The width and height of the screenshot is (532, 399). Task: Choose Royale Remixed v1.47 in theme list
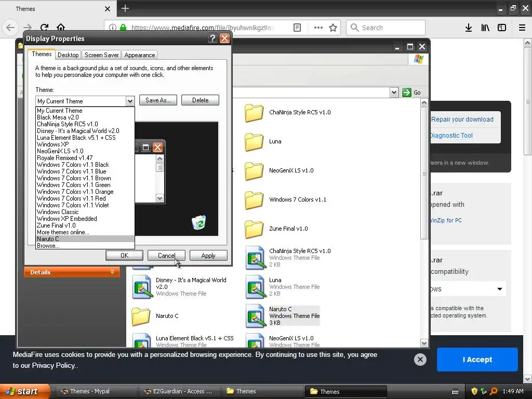85,158
